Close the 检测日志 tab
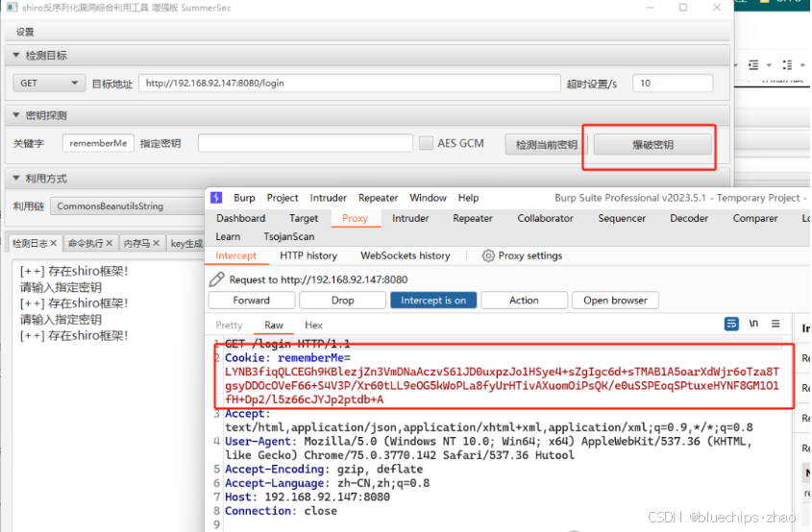 (54, 243)
